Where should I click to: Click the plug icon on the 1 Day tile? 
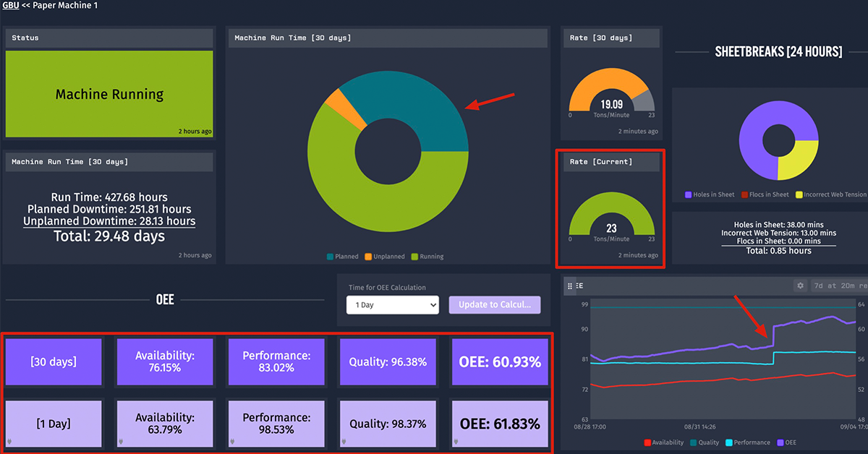pyautogui.click(x=10, y=442)
